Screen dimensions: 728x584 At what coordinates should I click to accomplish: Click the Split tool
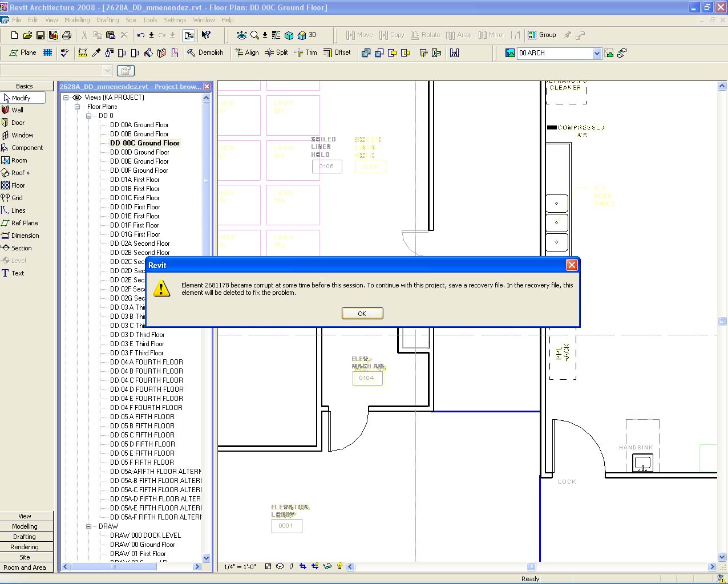coord(277,52)
